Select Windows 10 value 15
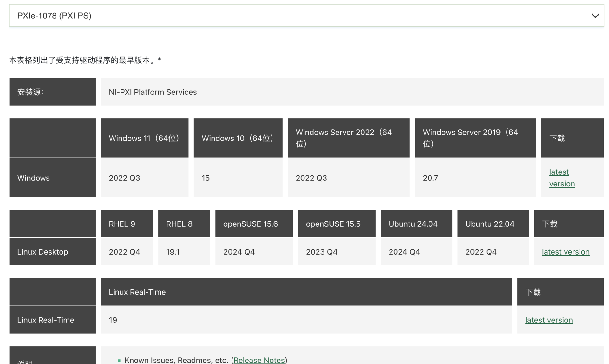 [x=206, y=178]
